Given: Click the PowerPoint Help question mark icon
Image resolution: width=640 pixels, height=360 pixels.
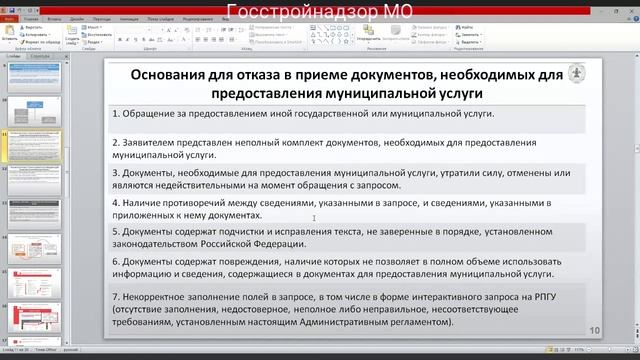Looking at the screenshot, I should (636, 19).
